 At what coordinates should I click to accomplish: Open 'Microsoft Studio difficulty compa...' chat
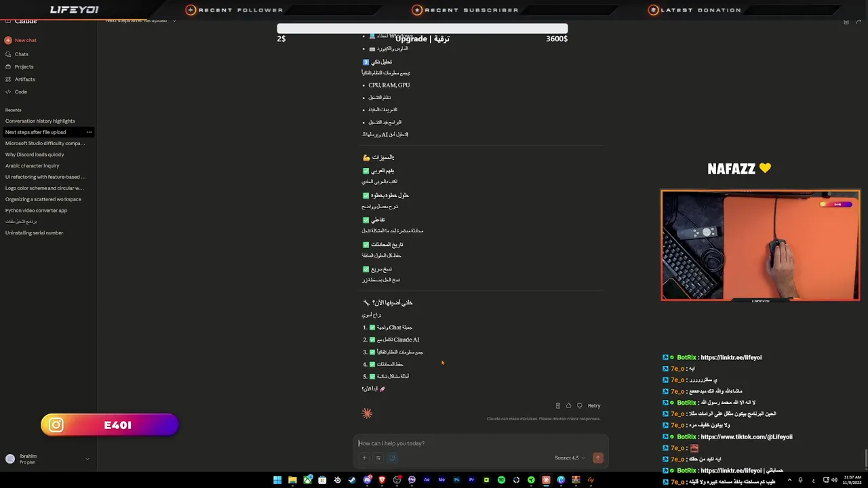pos(45,143)
